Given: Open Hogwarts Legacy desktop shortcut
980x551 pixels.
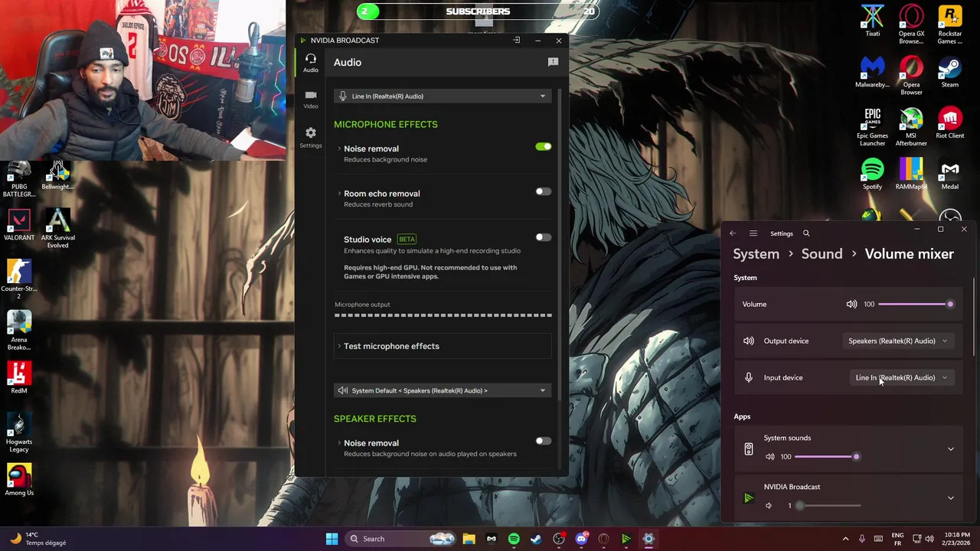Looking at the screenshot, I should pyautogui.click(x=19, y=433).
